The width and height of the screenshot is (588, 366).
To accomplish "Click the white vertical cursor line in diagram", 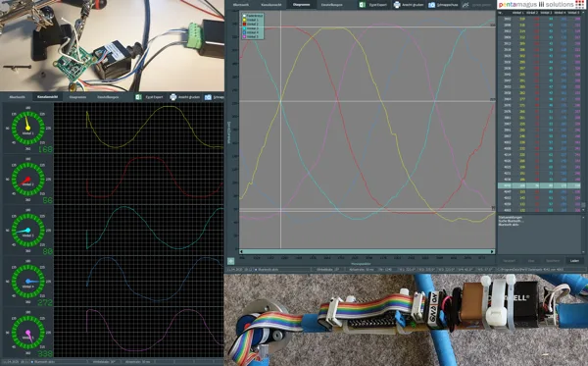I will pyautogui.click(x=281, y=130).
